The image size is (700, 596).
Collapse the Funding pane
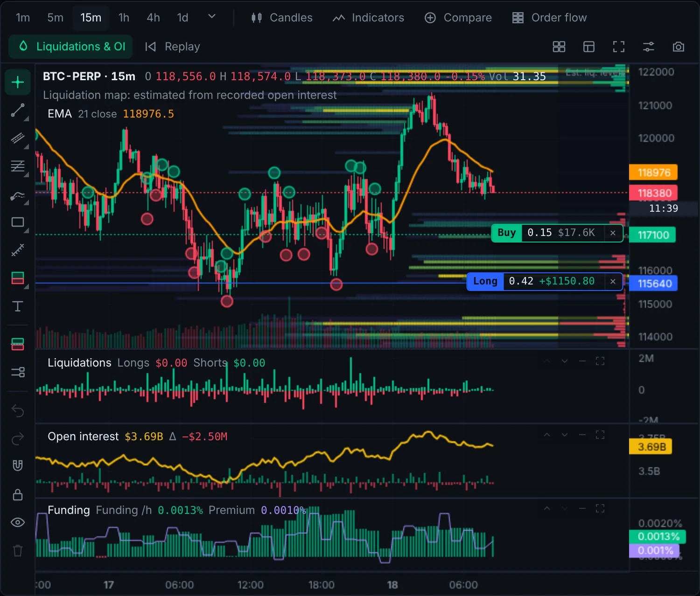tap(582, 508)
